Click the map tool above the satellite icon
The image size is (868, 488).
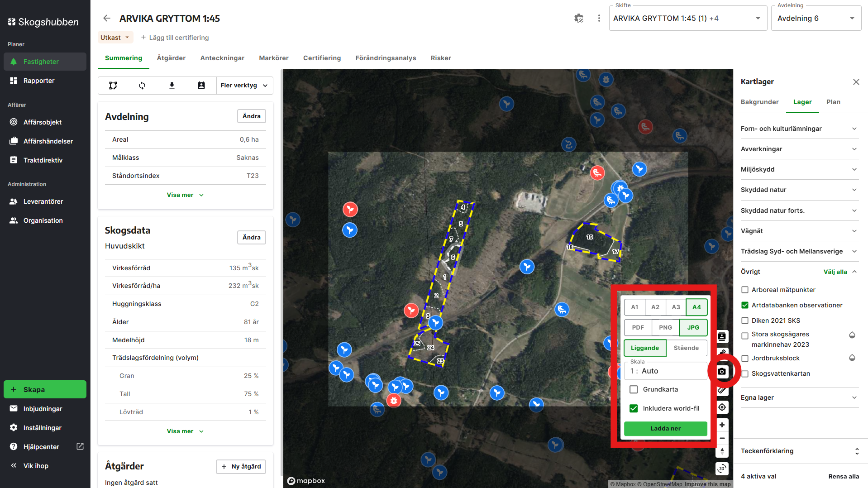point(722,336)
